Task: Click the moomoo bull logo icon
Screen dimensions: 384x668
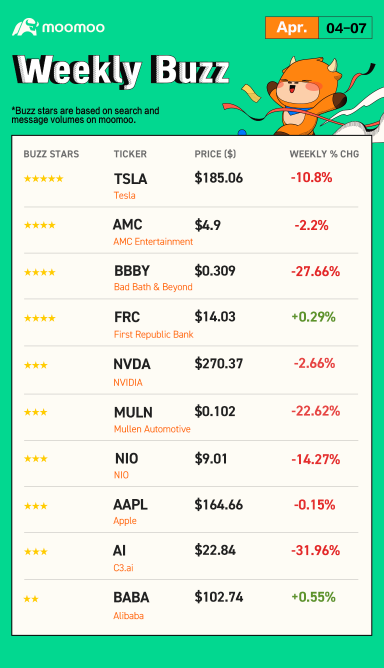Action: (25, 27)
